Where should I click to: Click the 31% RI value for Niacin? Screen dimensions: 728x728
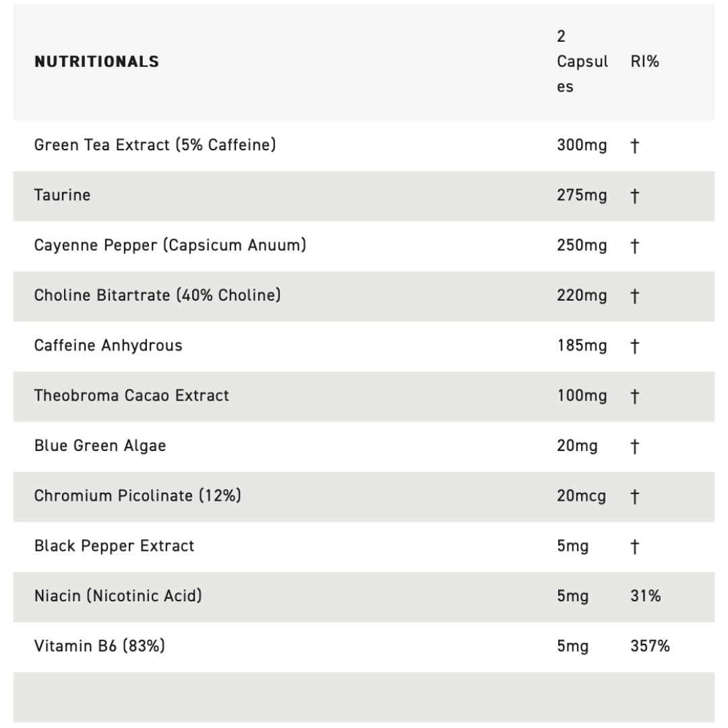645,597
